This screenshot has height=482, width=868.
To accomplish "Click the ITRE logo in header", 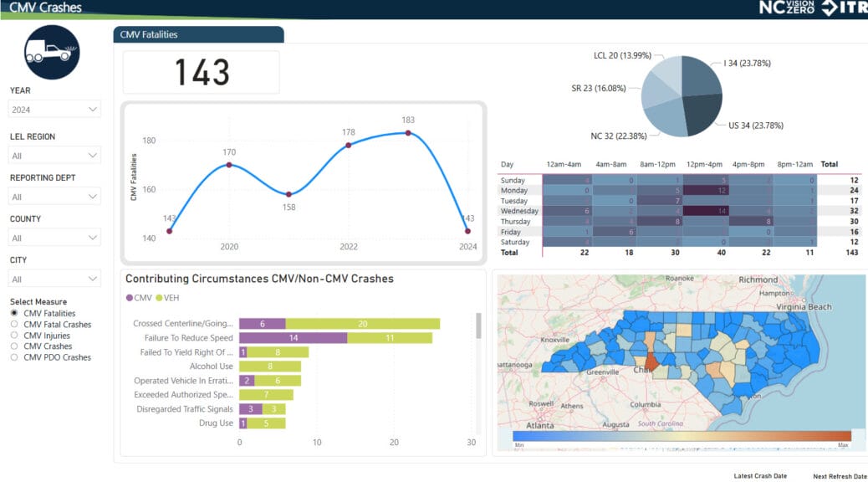I will [845, 8].
